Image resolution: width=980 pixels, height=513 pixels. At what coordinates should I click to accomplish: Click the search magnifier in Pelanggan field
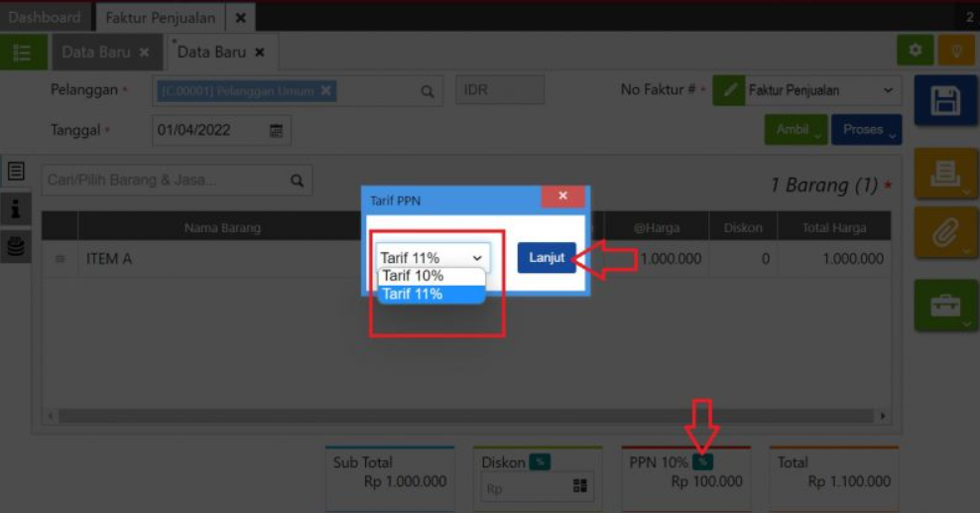(x=427, y=91)
